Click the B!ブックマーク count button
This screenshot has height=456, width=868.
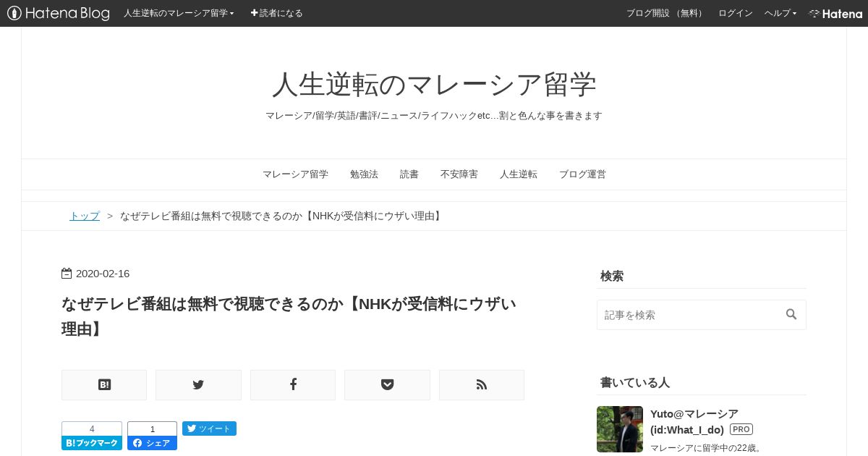click(x=92, y=443)
